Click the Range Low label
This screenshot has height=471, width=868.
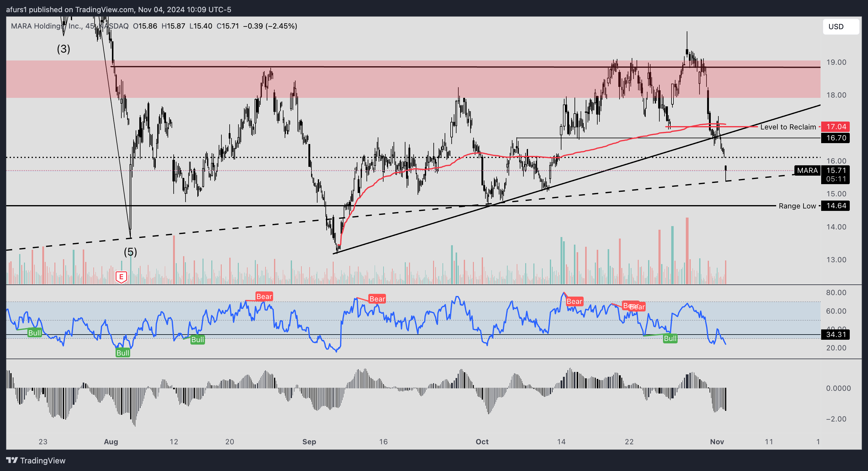pos(797,206)
